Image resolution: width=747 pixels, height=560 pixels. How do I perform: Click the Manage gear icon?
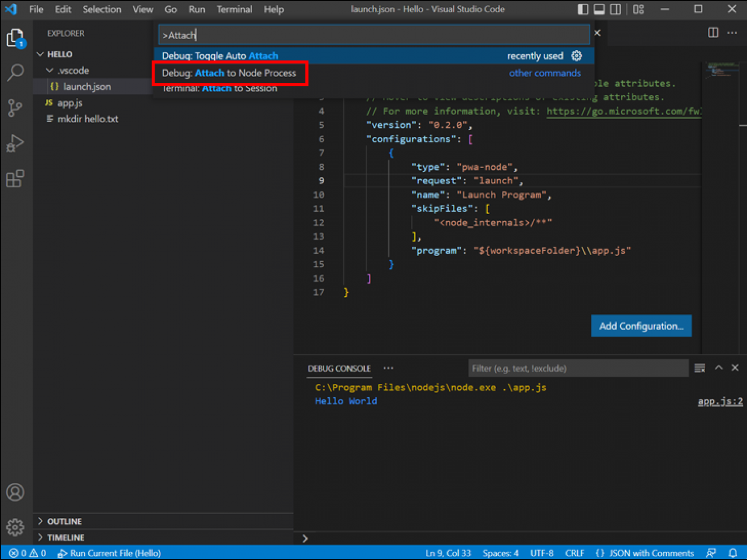[x=15, y=527]
